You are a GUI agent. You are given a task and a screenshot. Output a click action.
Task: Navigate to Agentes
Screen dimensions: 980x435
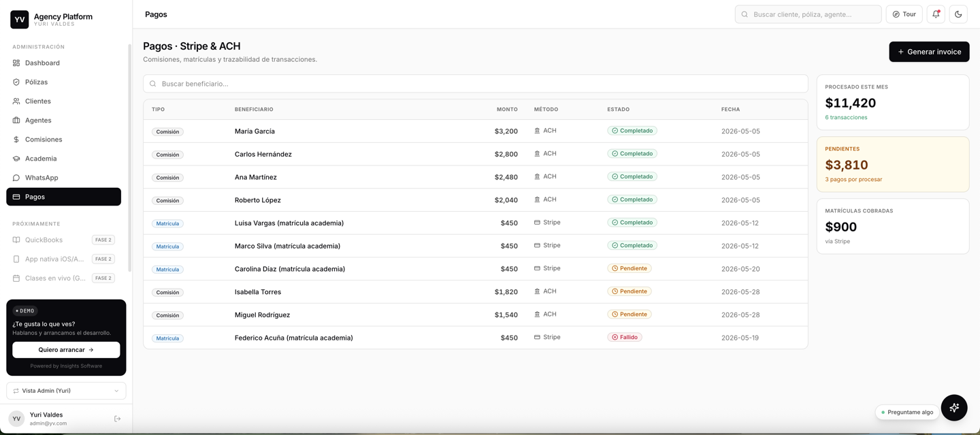click(x=63, y=120)
